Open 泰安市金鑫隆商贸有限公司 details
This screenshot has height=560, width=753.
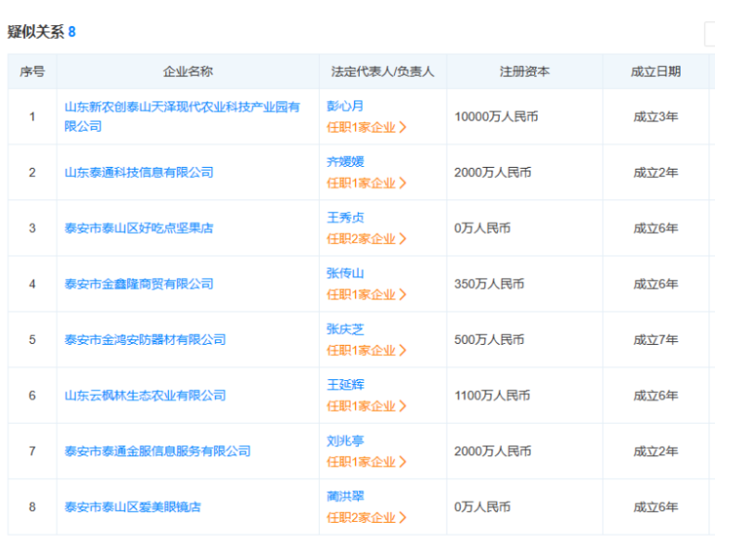(x=139, y=284)
